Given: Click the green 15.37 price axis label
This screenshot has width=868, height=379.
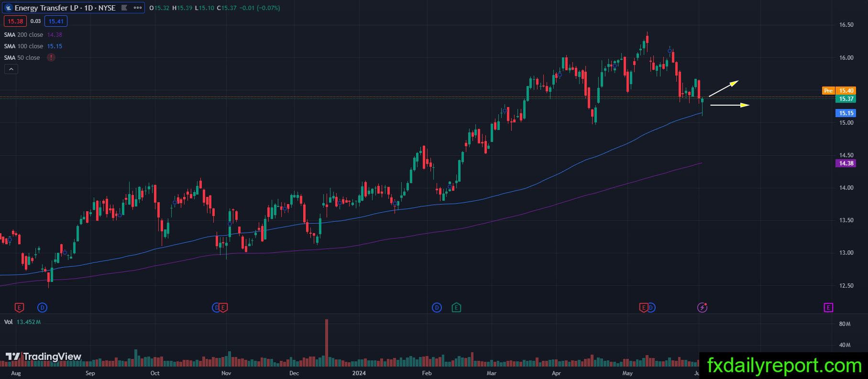Looking at the screenshot, I should [846, 99].
